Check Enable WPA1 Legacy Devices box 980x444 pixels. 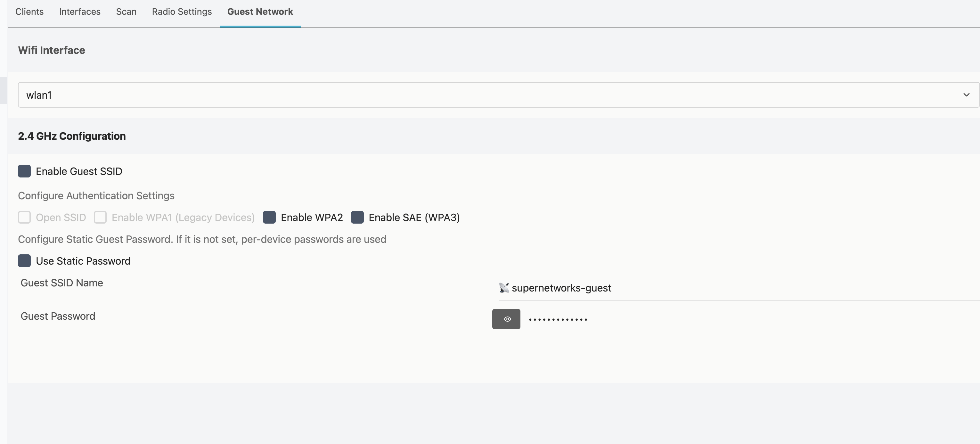coord(100,217)
